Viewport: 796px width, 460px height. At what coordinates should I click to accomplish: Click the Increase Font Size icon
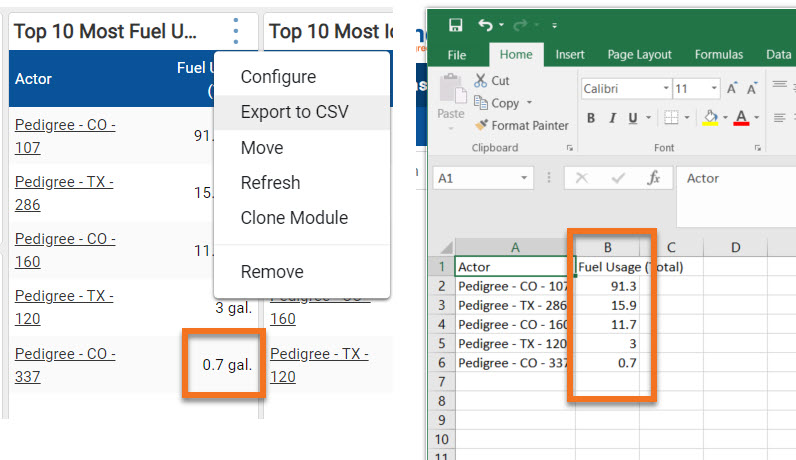point(732,88)
